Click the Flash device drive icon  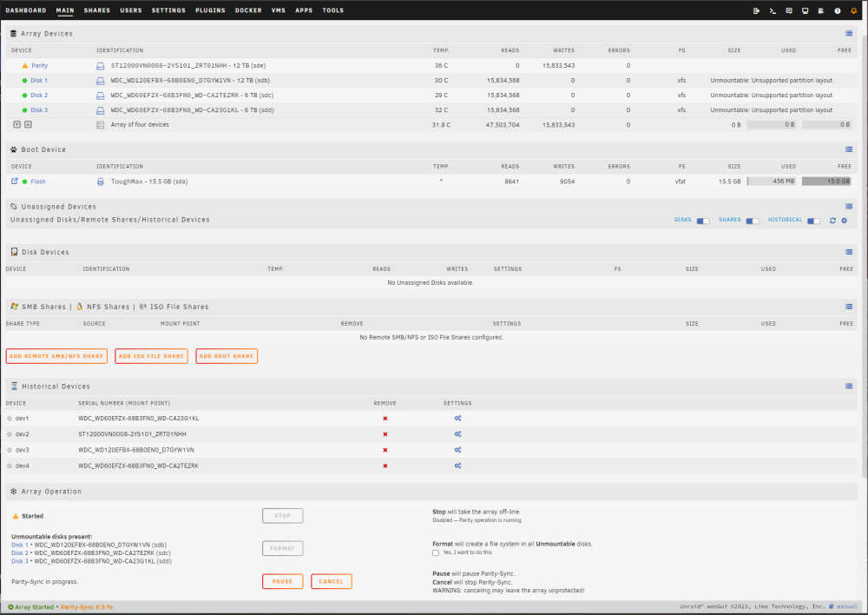[x=100, y=182]
